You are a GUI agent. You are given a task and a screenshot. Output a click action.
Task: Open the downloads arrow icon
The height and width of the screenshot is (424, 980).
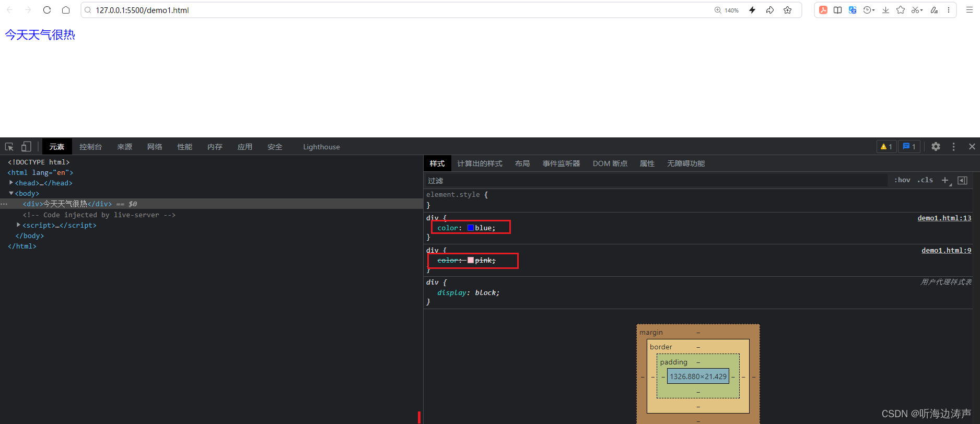(885, 10)
